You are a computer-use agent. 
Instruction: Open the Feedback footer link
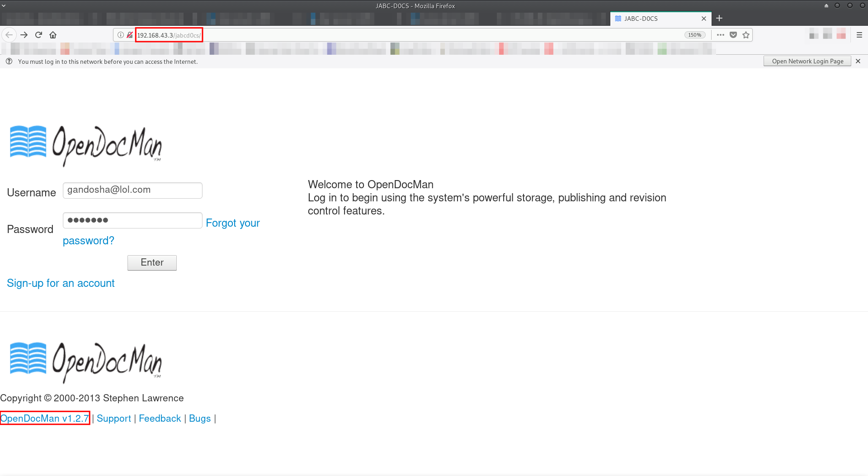(x=160, y=419)
